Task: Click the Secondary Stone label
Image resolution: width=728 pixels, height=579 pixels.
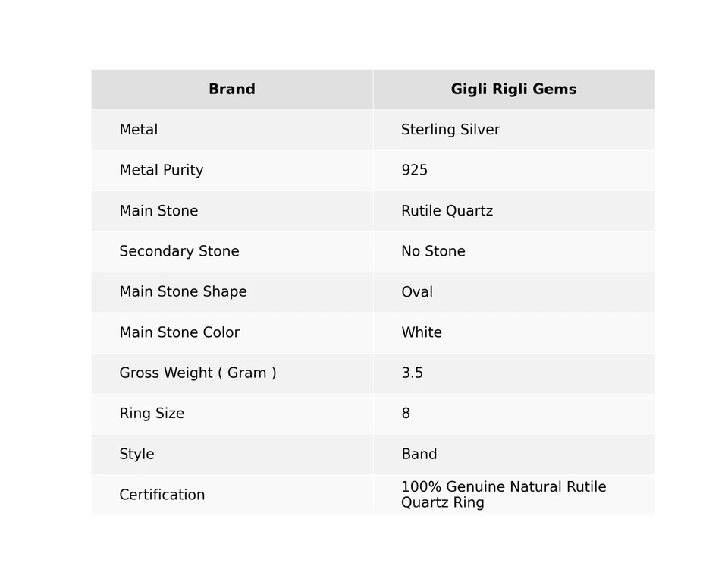Action: (x=179, y=252)
